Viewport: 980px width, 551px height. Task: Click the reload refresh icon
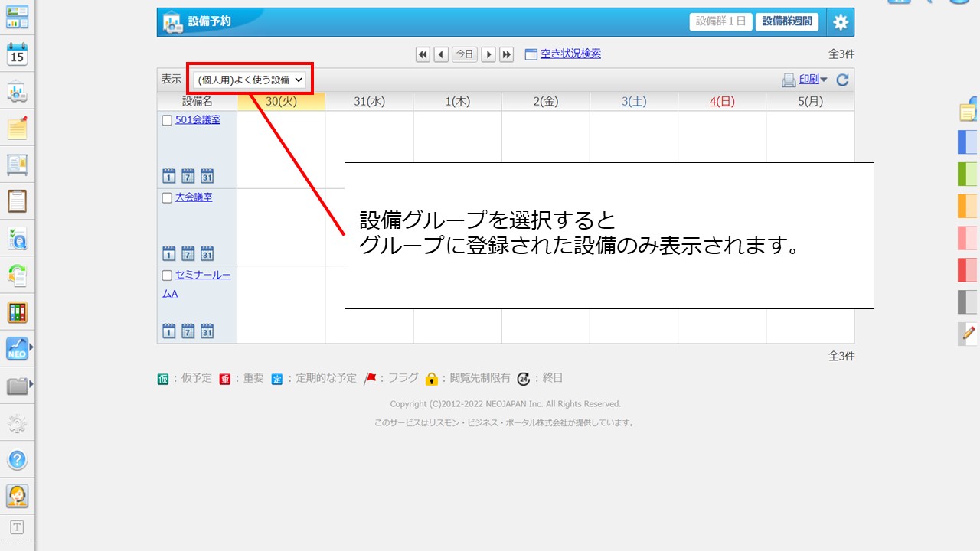click(842, 80)
